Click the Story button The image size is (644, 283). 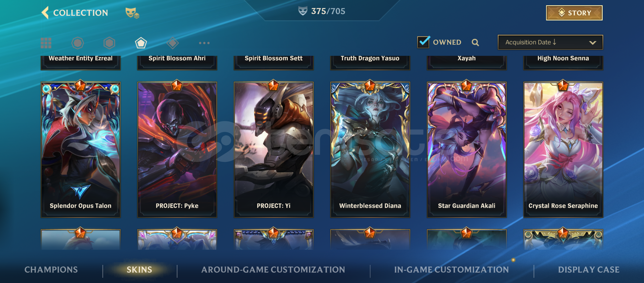click(x=574, y=13)
